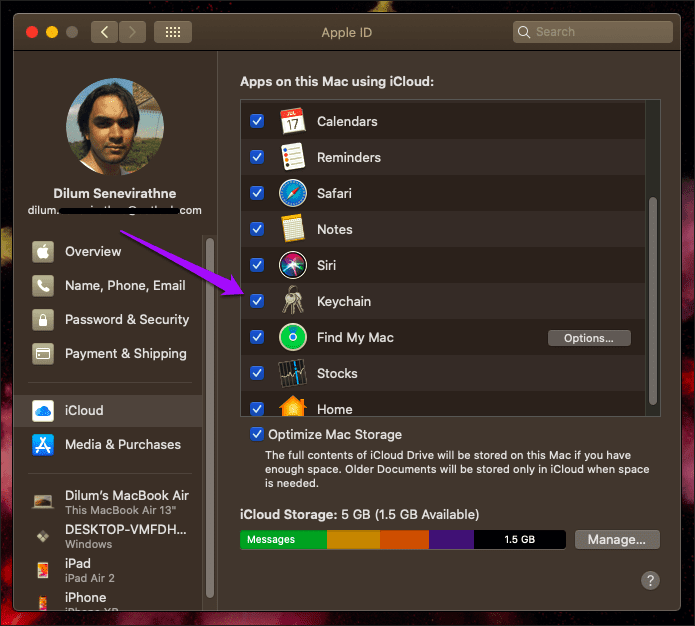The image size is (695, 626).
Task: Select iCloud in the sidebar
Action: 109,411
